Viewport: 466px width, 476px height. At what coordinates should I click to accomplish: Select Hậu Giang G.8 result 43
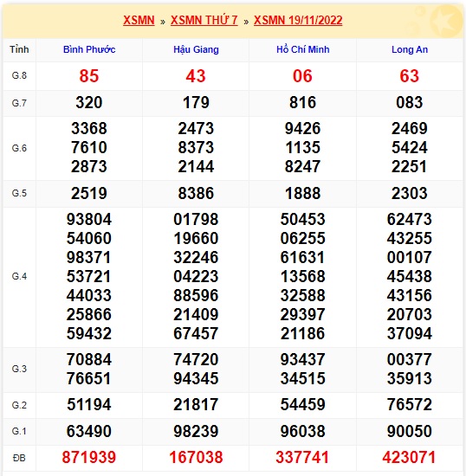pos(196,76)
